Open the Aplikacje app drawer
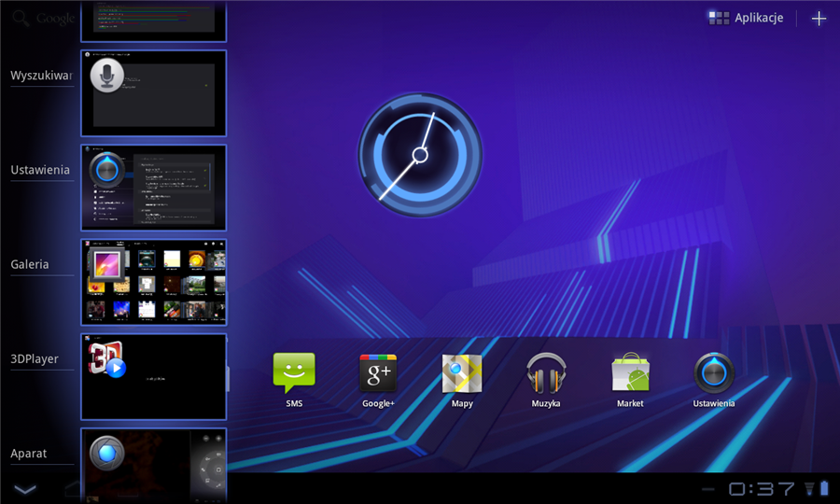840x504 pixels. [x=746, y=18]
